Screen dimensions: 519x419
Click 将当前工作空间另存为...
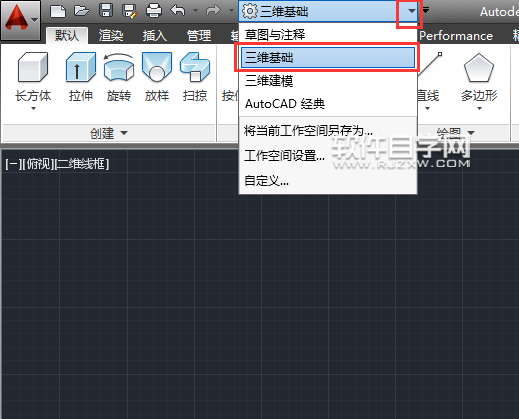click(328, 131)
